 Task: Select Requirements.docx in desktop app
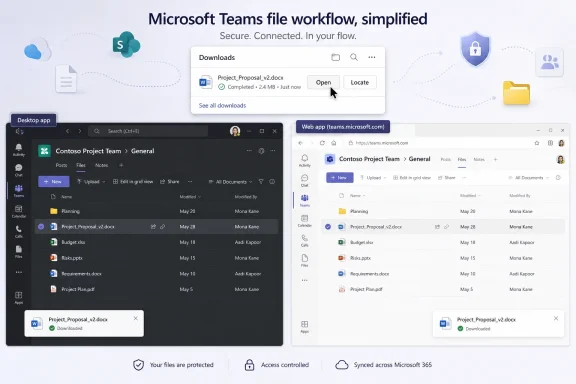pos(82,274)
